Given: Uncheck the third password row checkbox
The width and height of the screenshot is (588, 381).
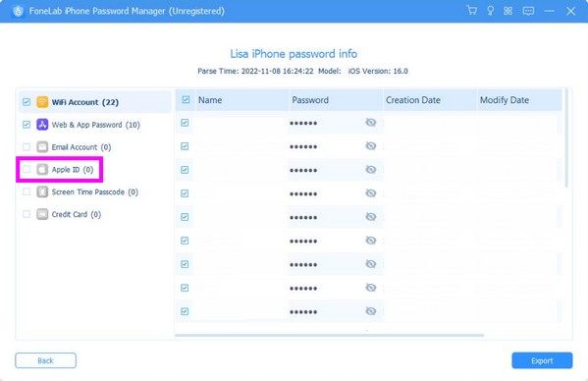Looking at the screenshot, I should (185, 170).
